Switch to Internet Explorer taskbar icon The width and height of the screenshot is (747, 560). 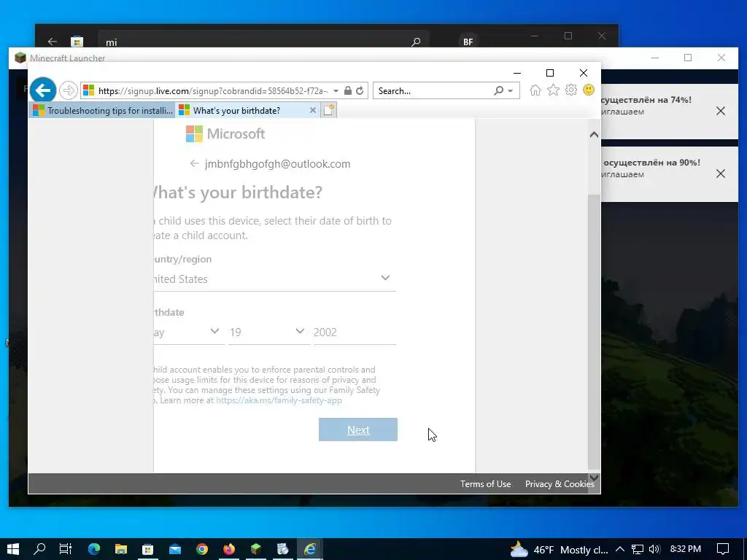(310, 549)
